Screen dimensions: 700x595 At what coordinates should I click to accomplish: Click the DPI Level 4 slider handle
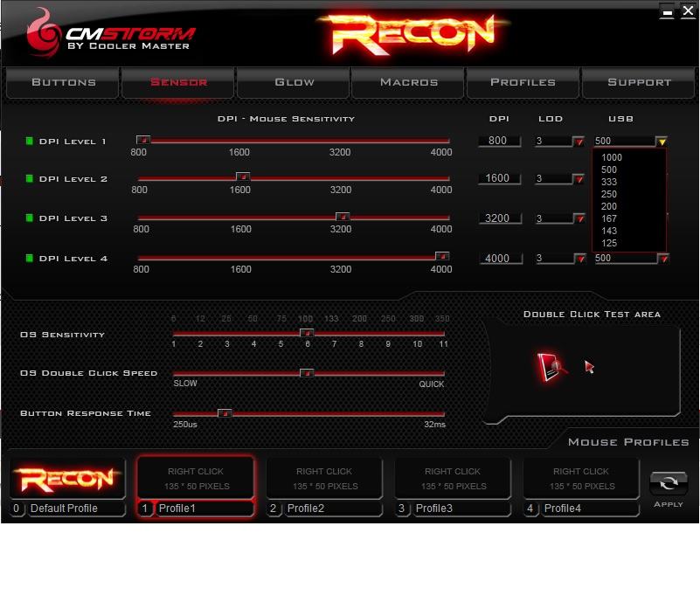tap(442, 256)
